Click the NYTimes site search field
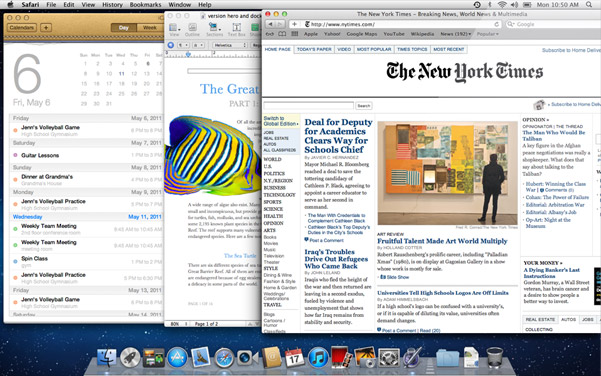This screenshot has height=376, width=601. click(309, 105)
